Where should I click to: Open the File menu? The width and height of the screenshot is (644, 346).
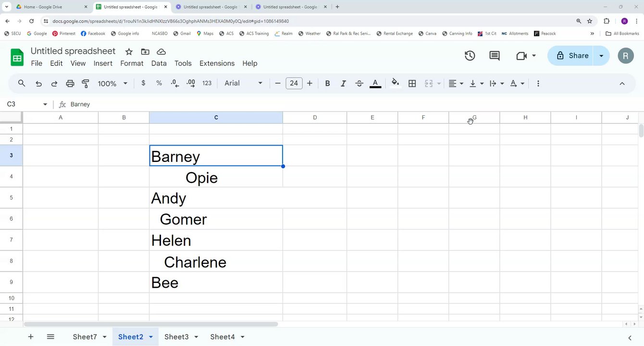37,63
